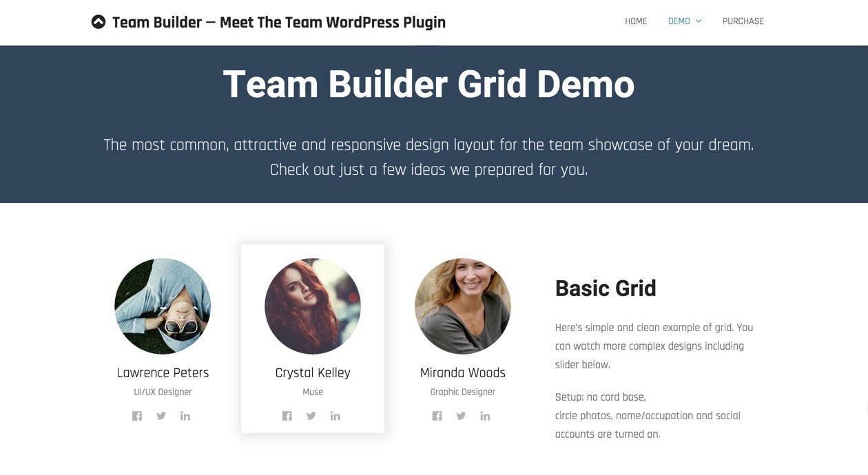
Task: Expand the DEMO dropdown menu
Action: pos(679,21)
